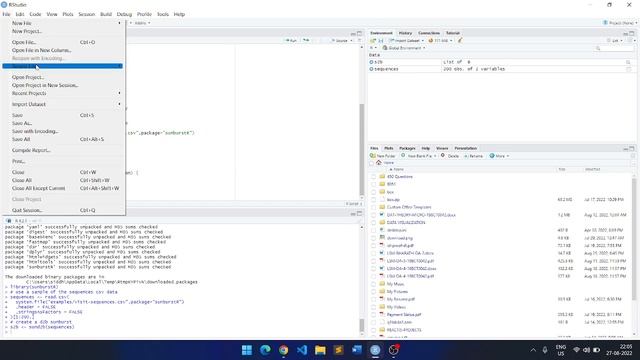Open Import Dataset dropdown in Environment pane
Screen dimensions: 640x360
406,41
